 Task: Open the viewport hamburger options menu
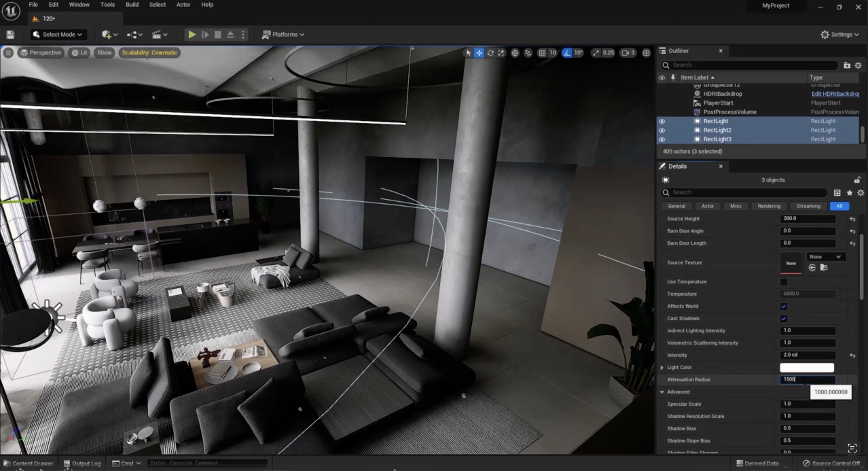(8, 53)
